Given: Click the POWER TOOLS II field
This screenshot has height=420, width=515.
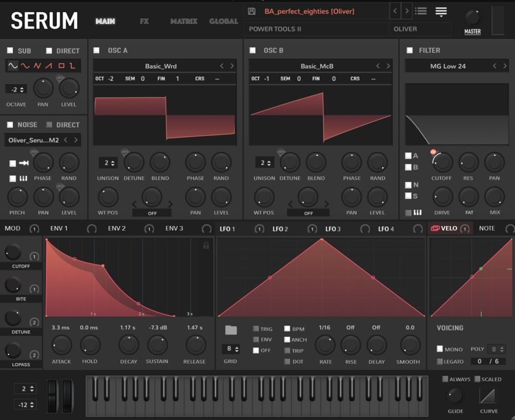Looking at the screenshot, I should click(x=316, y=29).
